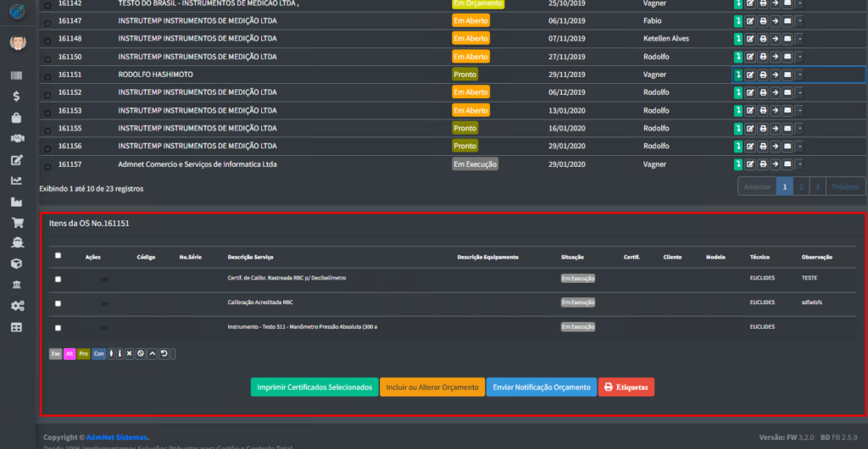
Task: Click print icon for order 161147
Action: coord(762,20)
